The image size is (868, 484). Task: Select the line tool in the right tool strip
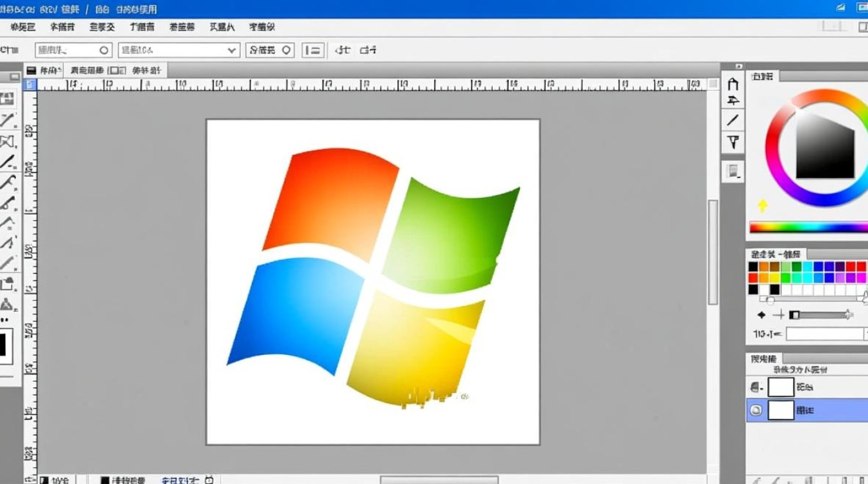(733, 119)
